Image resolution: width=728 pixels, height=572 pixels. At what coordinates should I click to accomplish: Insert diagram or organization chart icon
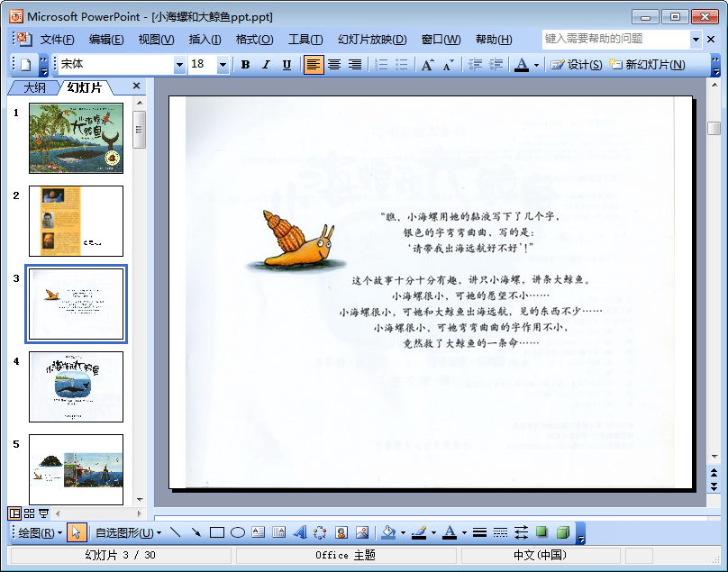click(x=320, y=532)
